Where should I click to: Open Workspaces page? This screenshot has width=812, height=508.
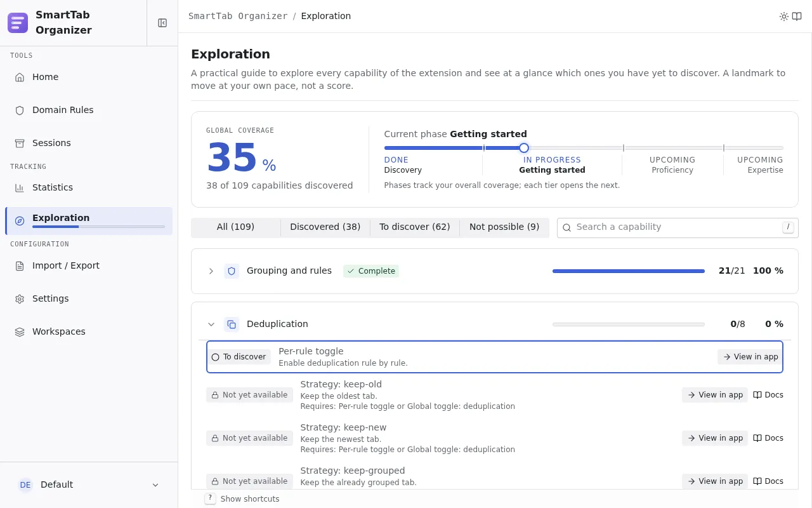point(89,332)
